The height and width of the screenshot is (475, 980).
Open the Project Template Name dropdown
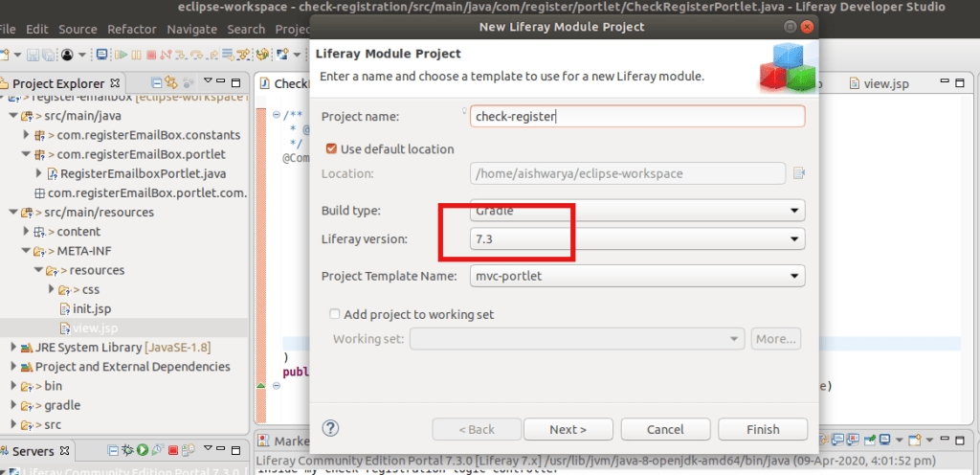(x=637, y=277)
